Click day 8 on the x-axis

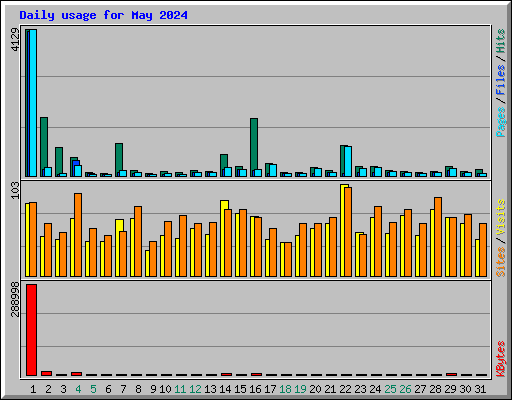pos(138,389)
